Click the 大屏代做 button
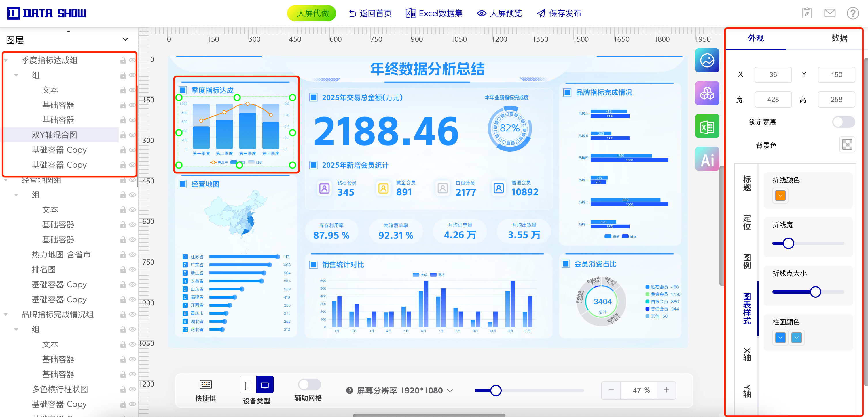The height and width of the screenshot is (417, 868). click(311, 14)
